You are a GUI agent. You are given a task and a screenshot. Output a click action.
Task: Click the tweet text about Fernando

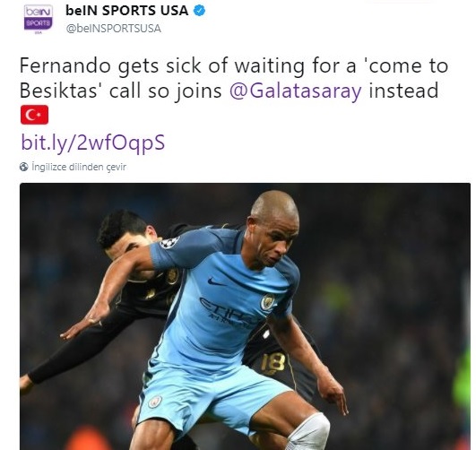233,78
